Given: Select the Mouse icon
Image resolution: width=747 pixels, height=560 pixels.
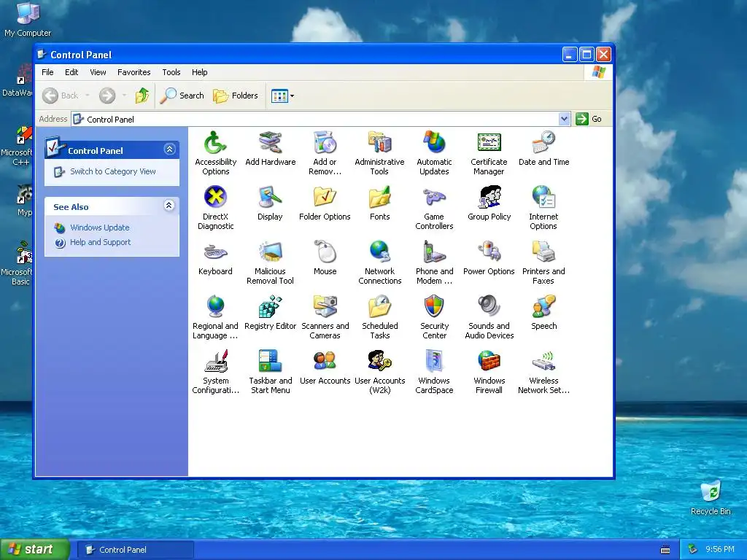Looking at the screenshot, I should [325, 252].
